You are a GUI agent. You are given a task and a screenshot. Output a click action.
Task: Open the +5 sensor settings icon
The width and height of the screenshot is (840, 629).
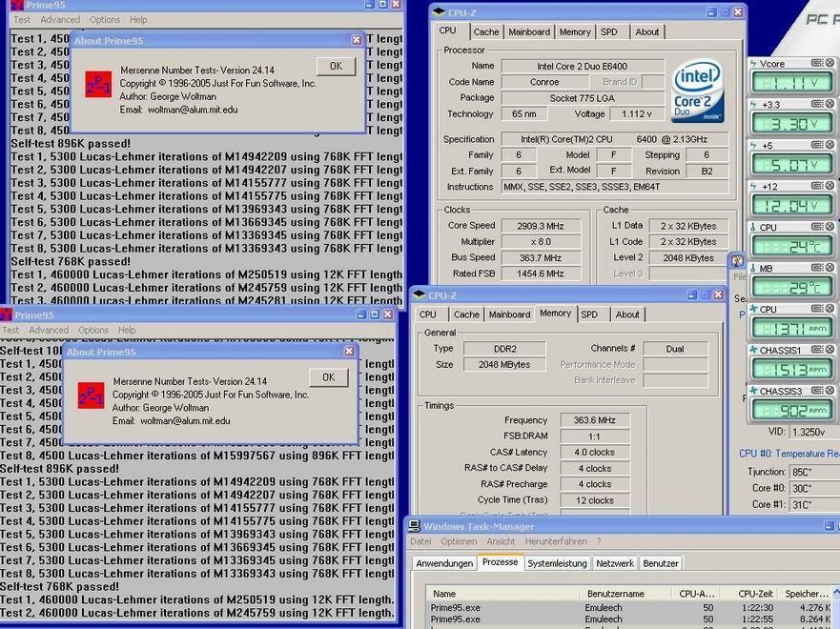tap(817, 145)
